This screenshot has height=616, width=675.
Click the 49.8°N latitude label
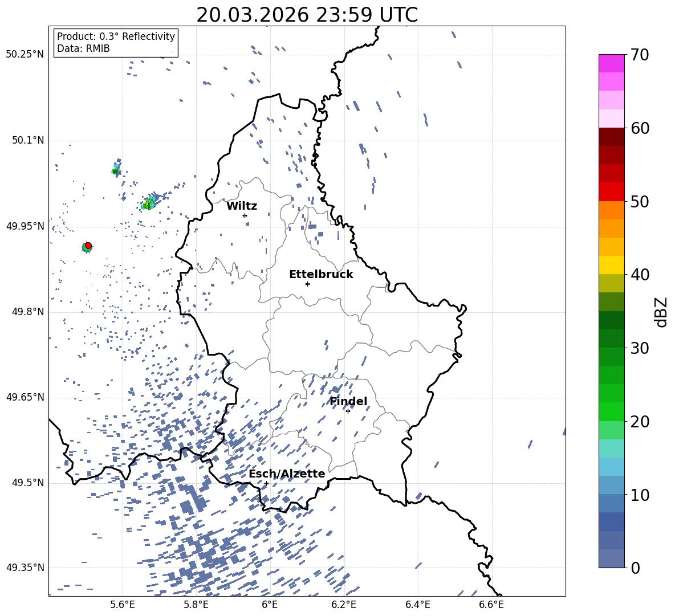click(x=28, y=312)
